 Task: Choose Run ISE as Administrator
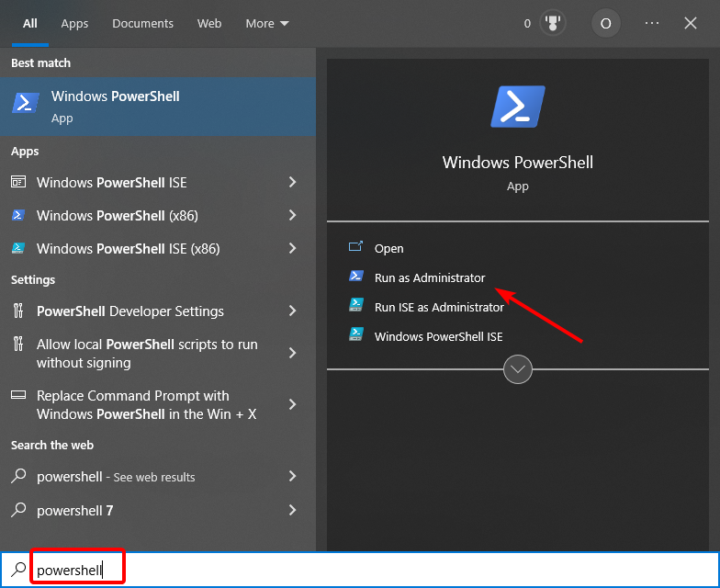439,307
